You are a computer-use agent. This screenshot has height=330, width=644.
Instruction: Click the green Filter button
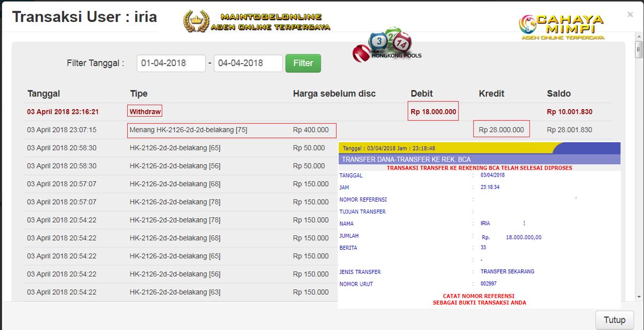click(303, 63)
